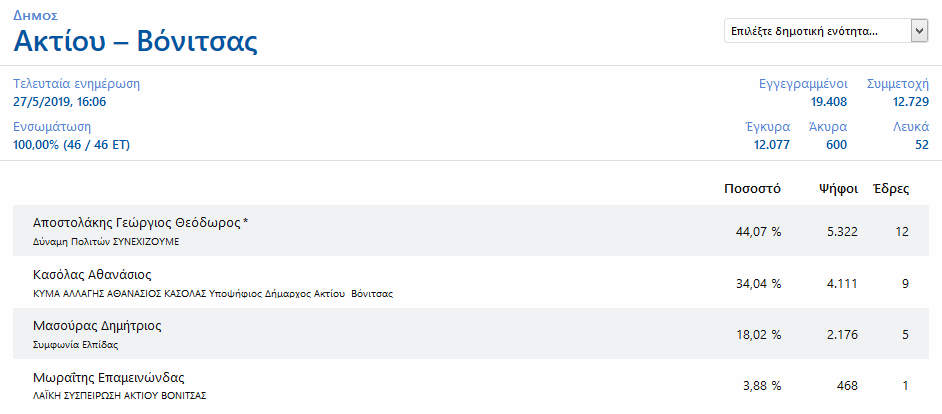Select the 'Επιλέξτε δημοτική ενότητα' combo box
The image size is (942, 414).
[826, 31]
